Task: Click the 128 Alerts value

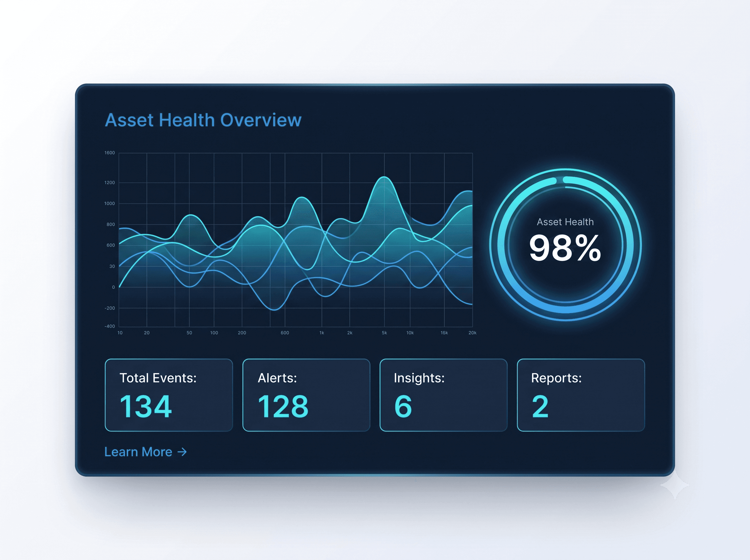Action: (x=283, y=406)
